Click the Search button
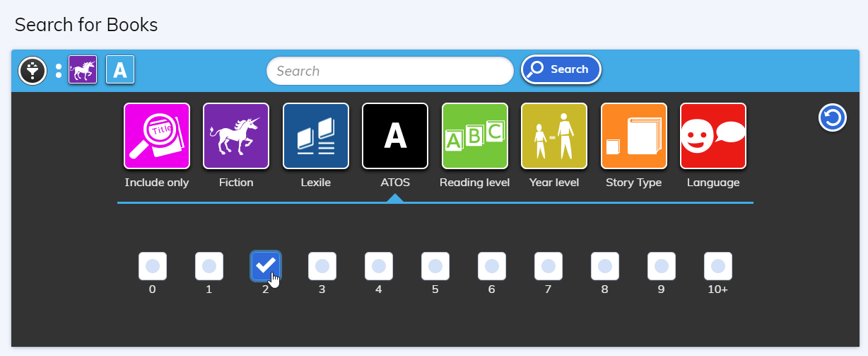The image size is (868, 356). coord(561,69)
